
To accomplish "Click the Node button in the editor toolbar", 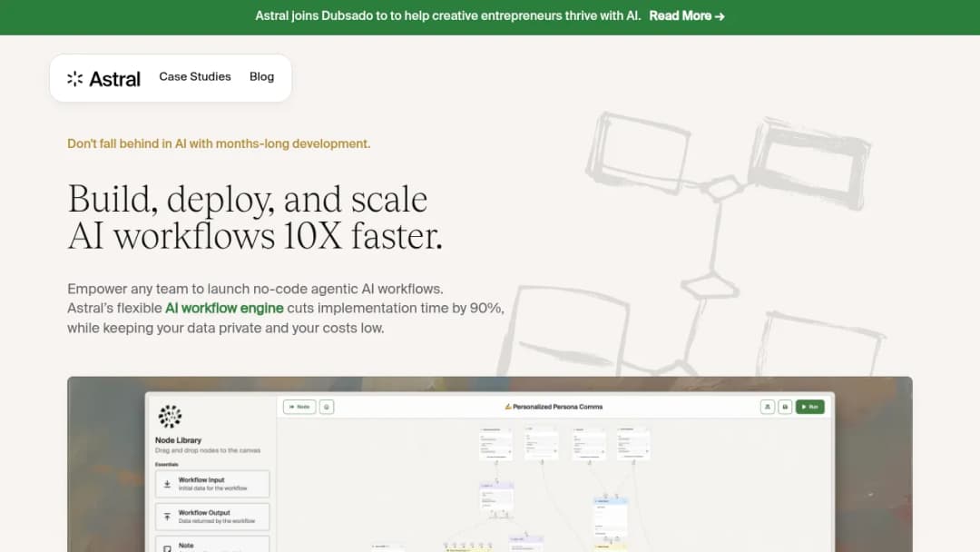I will pos(299,407).
